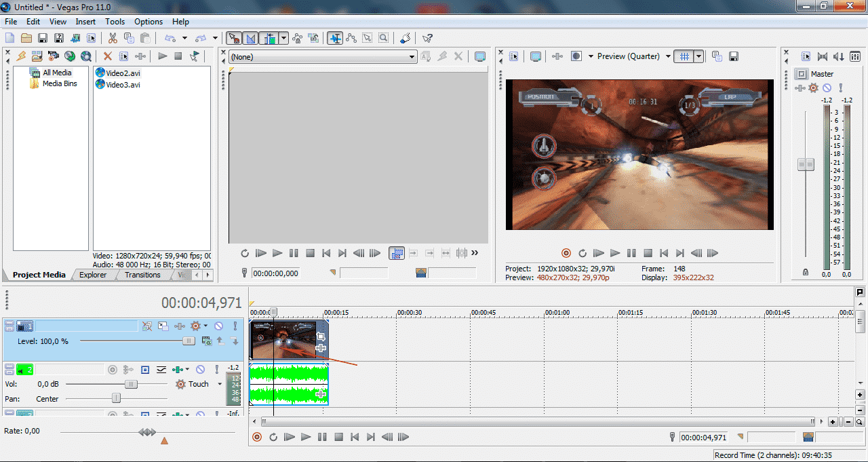The image size is (868, 462).
Task: Expand the (None) trimmer media dropdown
Action: coord(412,58)
